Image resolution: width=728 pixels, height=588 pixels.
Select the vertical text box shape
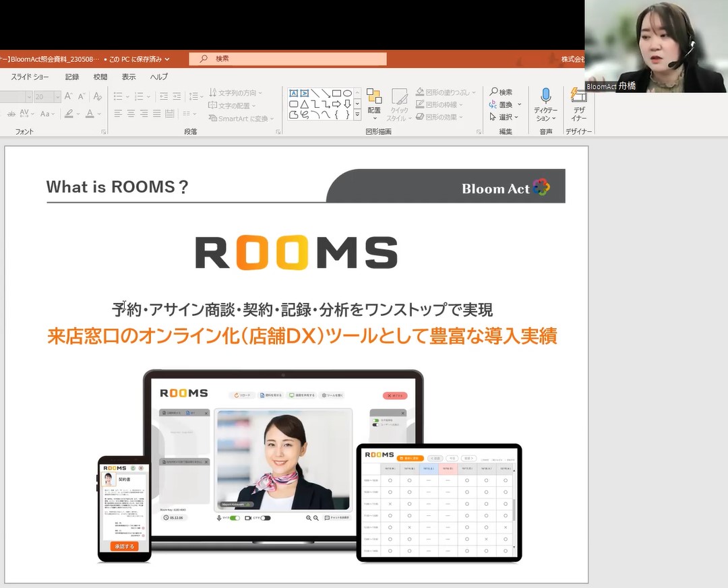[x=305, y=93]
